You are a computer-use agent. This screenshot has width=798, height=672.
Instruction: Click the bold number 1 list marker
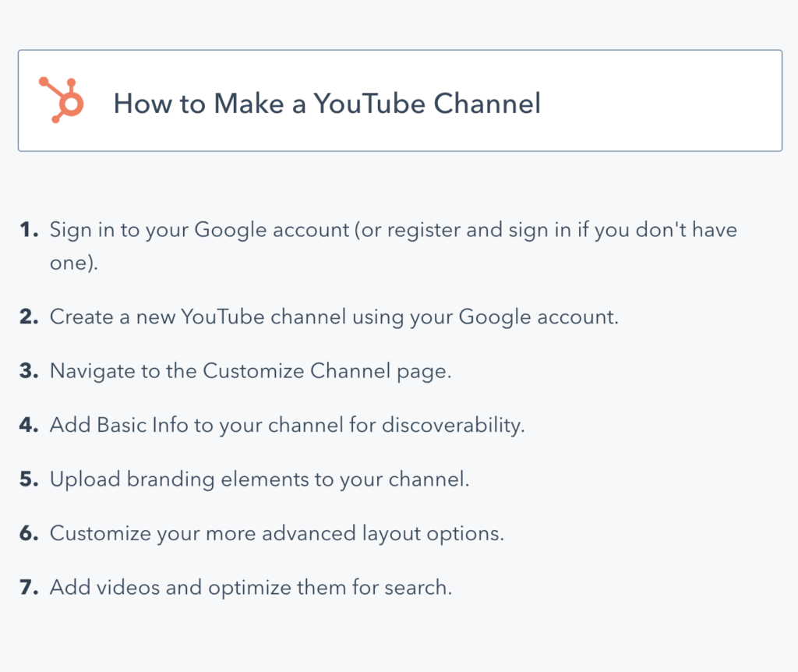(x=29, y=231)
